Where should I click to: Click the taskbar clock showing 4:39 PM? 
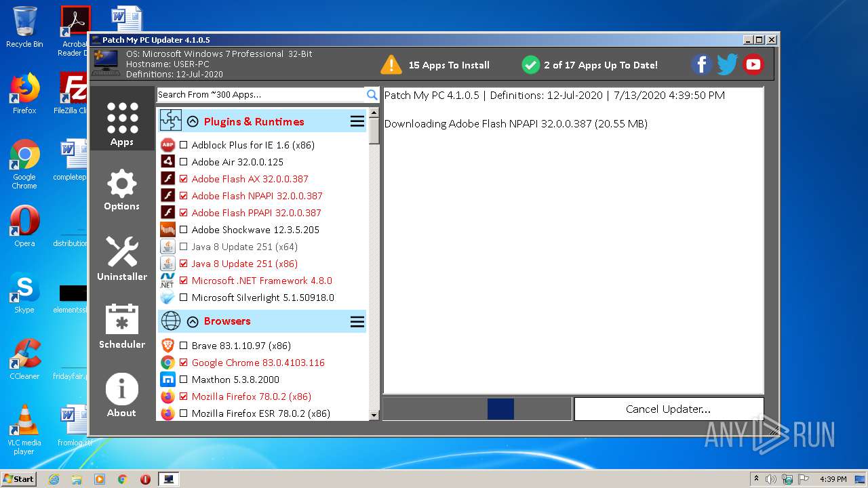(x=833, y=479)
